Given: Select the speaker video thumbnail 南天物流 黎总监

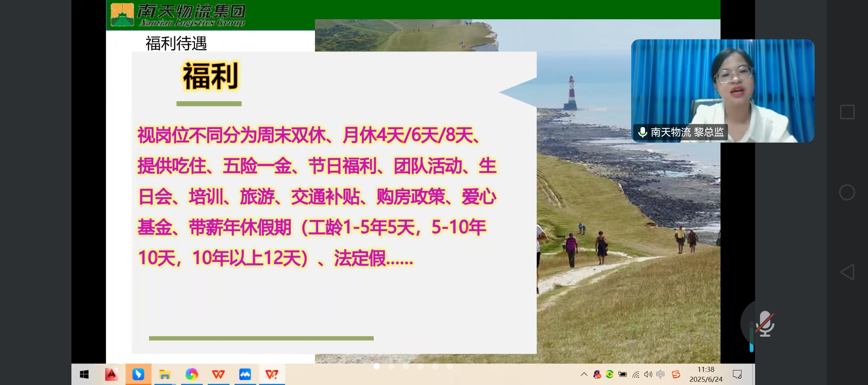Looking at the screenshot, I should coord(722,91).
